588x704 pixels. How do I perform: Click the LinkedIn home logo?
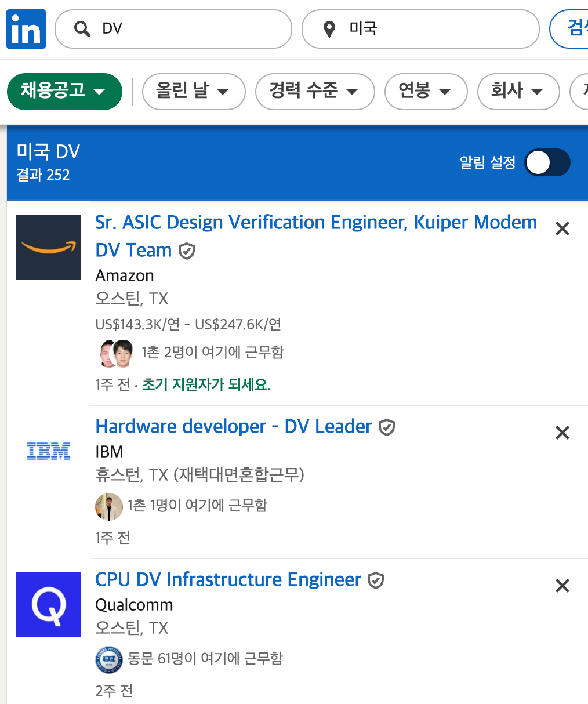pyautogui.click(x=26, y=28)
